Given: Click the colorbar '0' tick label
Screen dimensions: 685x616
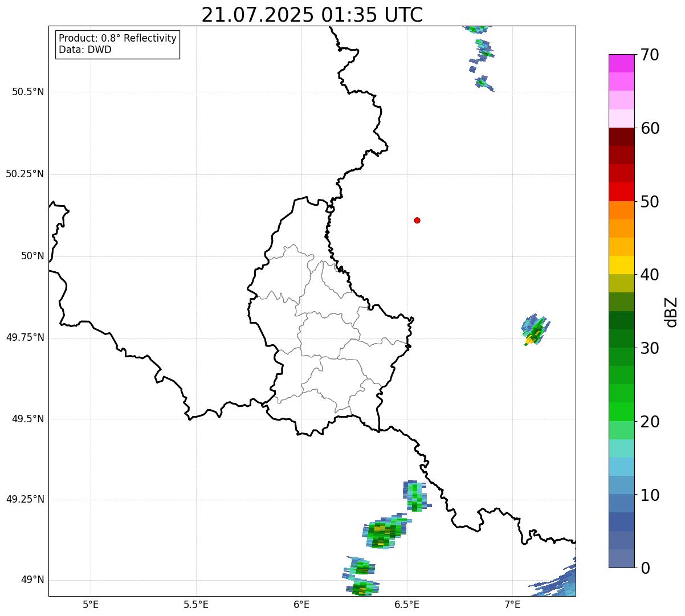Looking at the screenshot, I should (645, 568).
